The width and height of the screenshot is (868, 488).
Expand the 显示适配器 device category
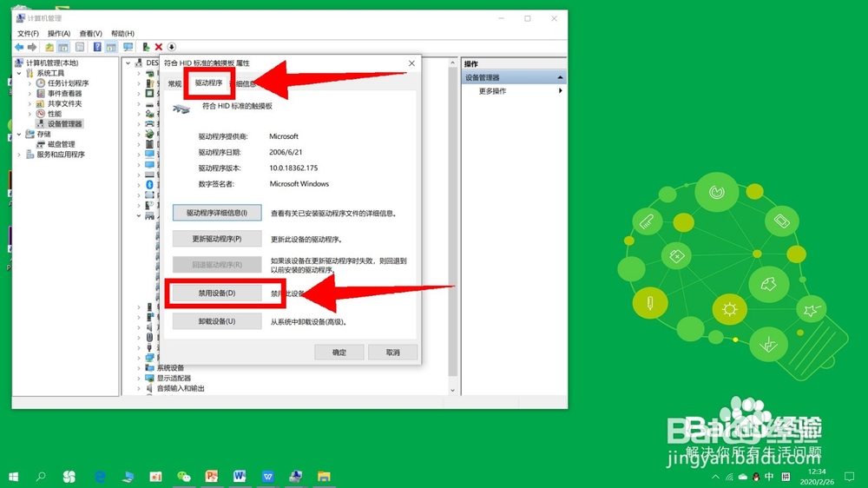click(139, 379)
